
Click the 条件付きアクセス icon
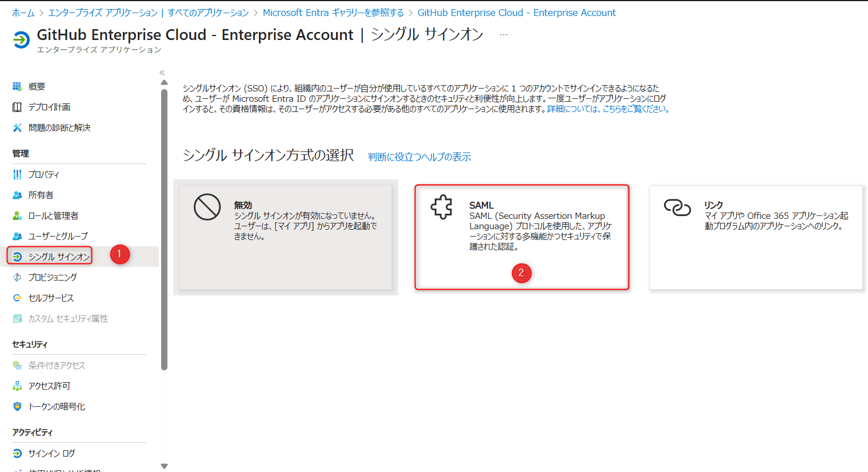(17, 365)
